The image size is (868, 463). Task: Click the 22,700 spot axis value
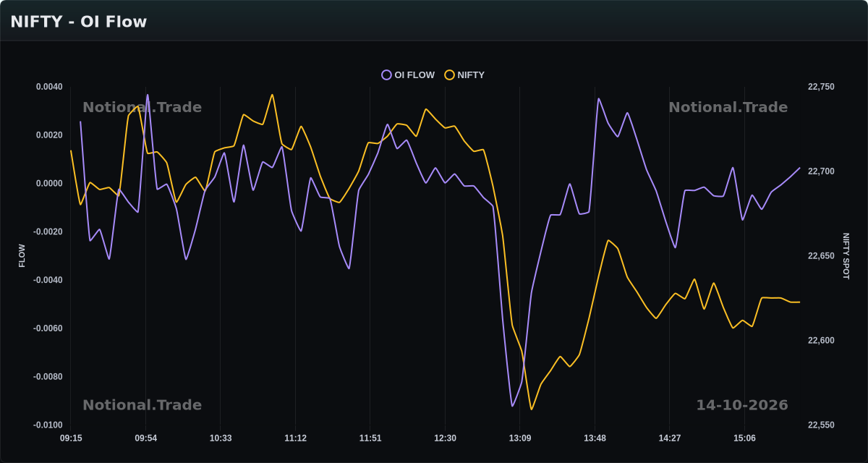point(821,171)
